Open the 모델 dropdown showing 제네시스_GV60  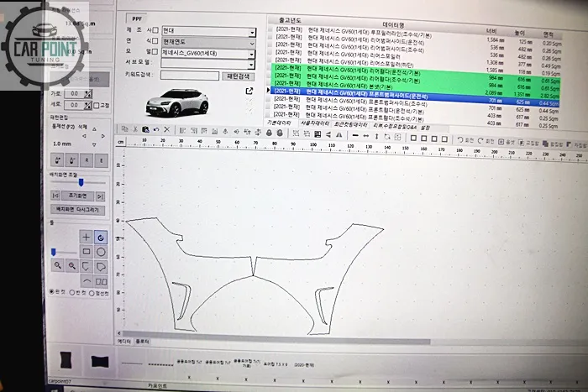(x=208, y=54)
